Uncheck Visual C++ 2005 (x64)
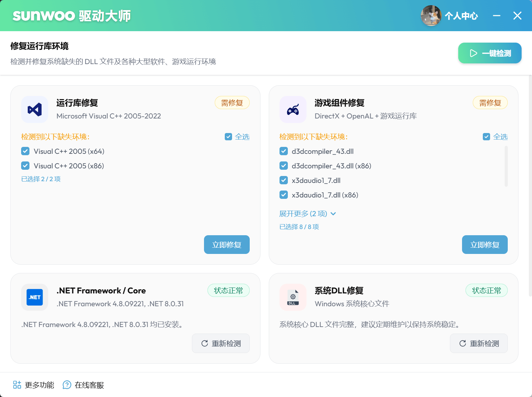 tap(25, 151)
